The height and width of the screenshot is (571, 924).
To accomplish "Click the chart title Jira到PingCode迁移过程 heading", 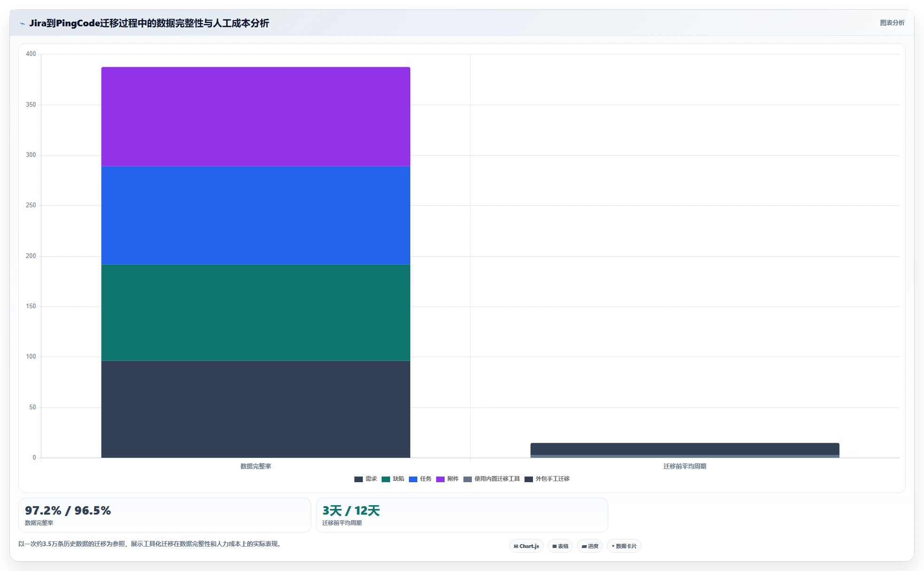I will [x=149, y=23].
